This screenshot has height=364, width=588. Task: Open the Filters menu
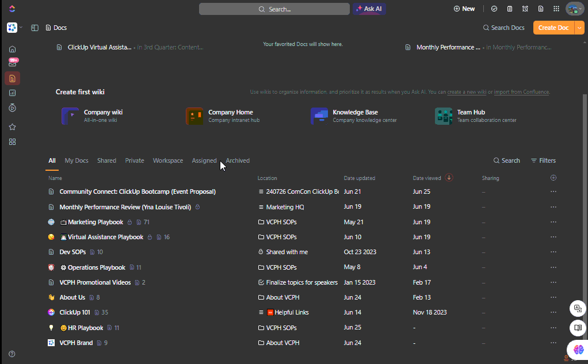[543, 160]
